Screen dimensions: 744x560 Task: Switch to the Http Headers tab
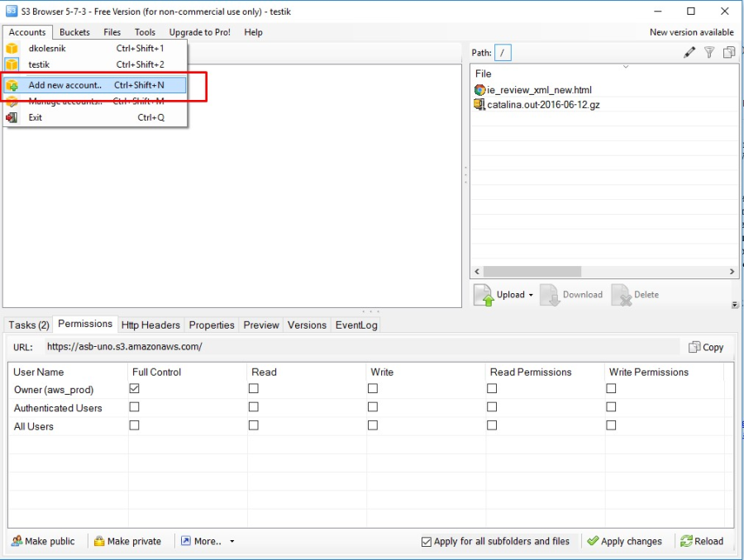tap(150, 325)
